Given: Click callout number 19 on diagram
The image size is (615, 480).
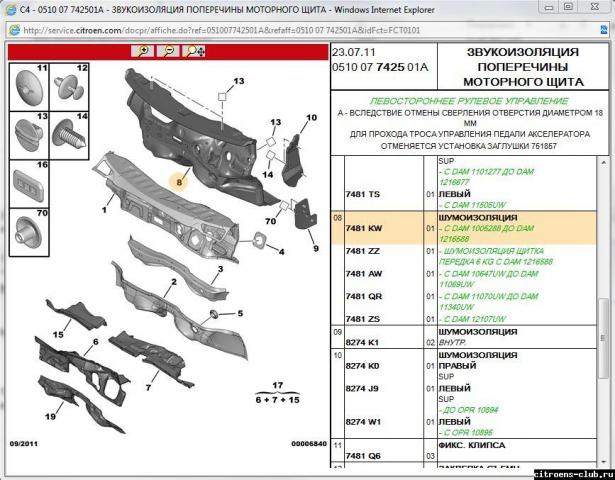Looking at the screenshot, I should click(50, 416).
